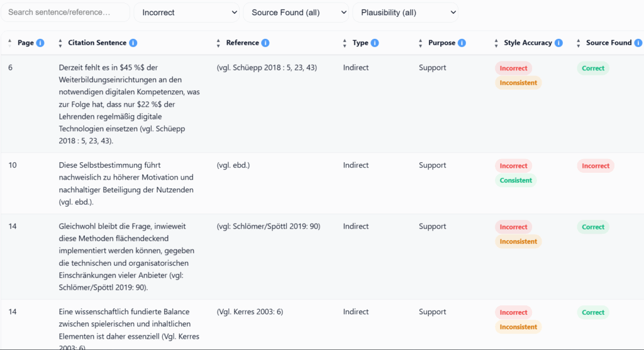Click the Type column header
Screen dimensions: 644x350
(x=360, y=43)
